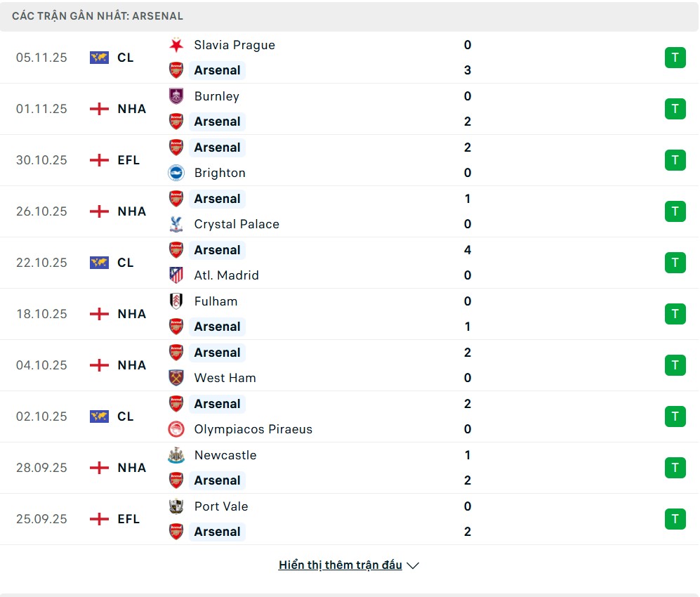Click the Newcastle club crest

pyautogui.click(x=176, y=455)
